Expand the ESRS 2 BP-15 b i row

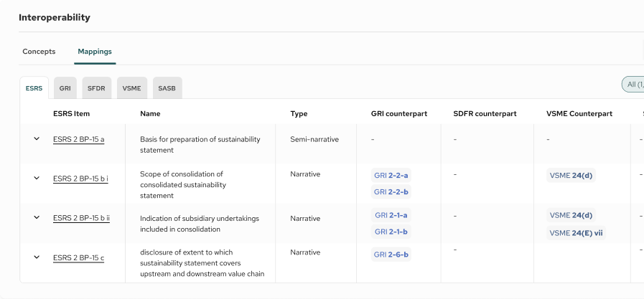coord(37,178)
